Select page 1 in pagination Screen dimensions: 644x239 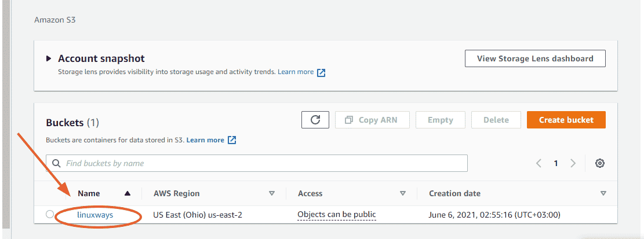(556, 163)
